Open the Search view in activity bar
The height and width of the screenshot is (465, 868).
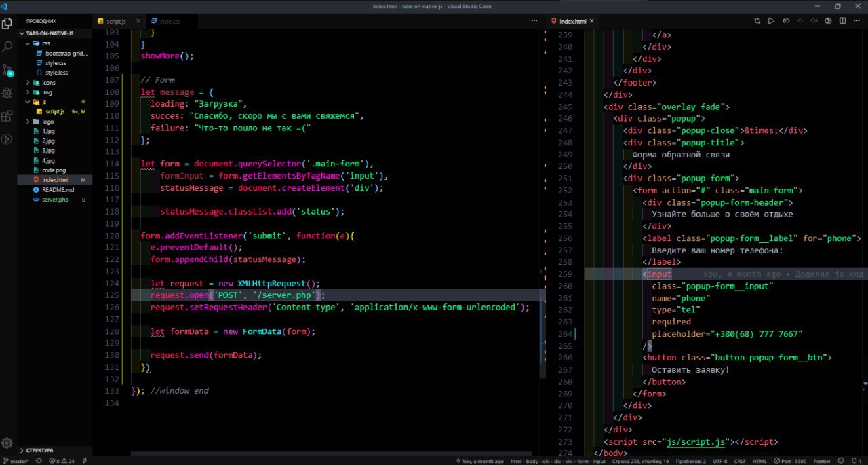(x=7, y=46)
